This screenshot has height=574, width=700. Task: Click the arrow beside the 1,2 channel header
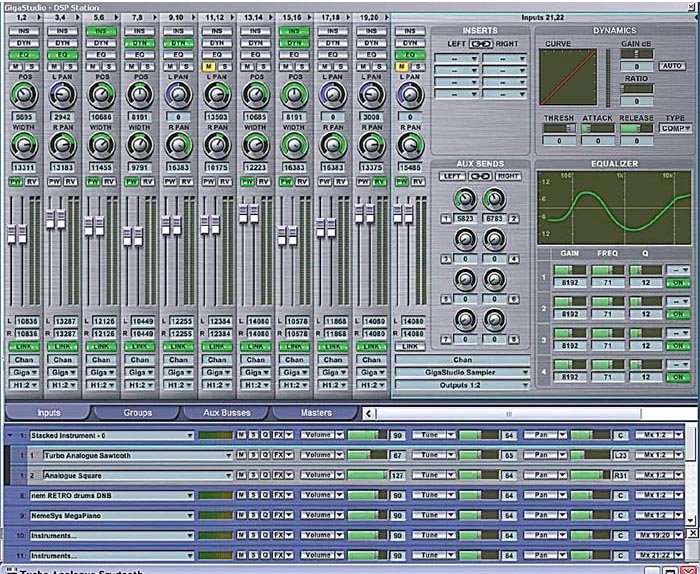(39, 17)
